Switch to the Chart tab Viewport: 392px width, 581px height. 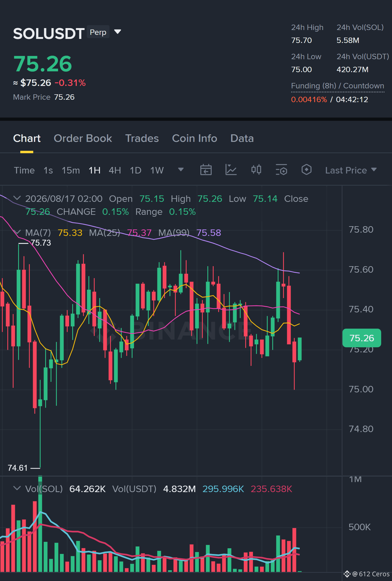coord(27,138)
